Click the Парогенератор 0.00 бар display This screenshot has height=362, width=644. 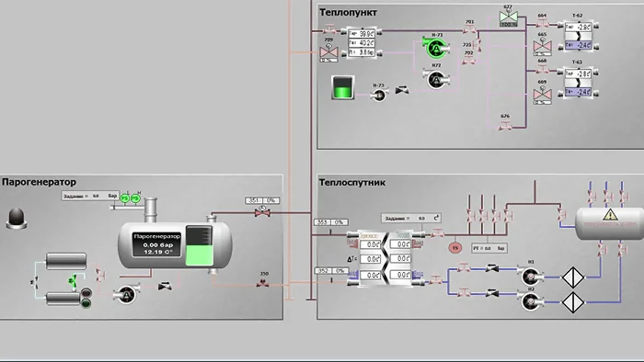pos(157,244)
